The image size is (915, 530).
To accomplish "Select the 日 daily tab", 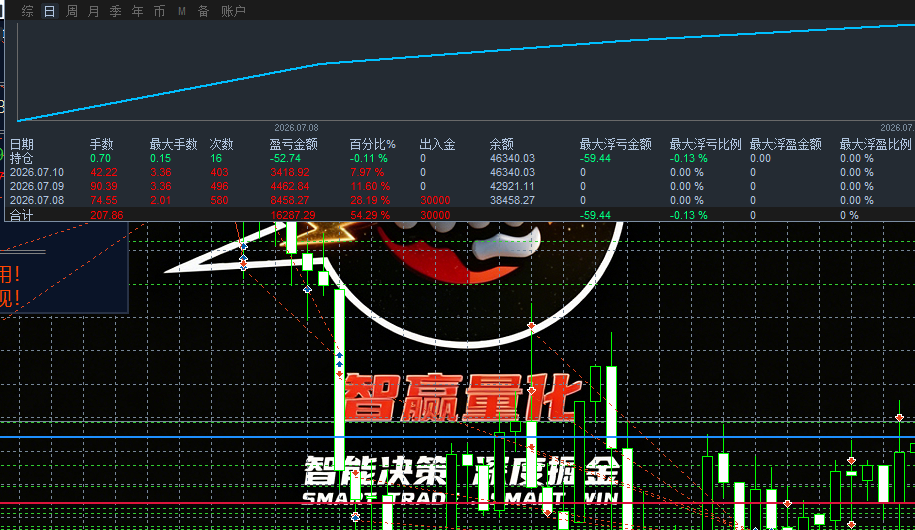I will pos(50,11).
